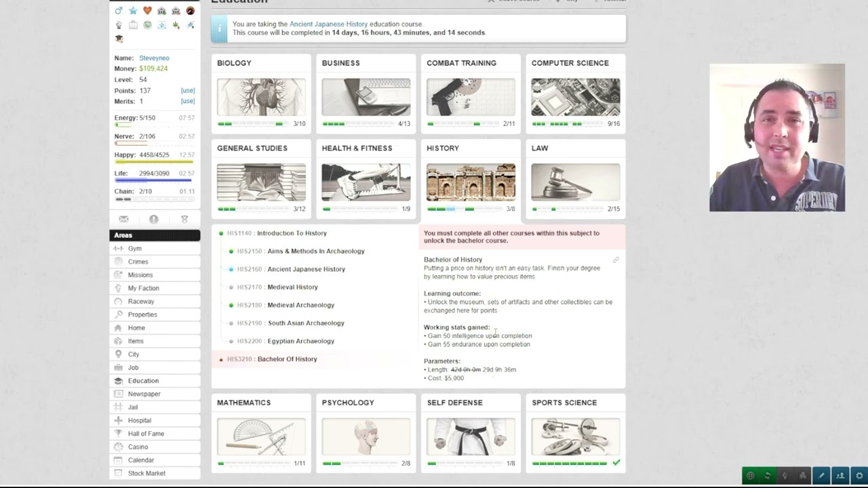
Task: Open the Psychology subject card
Action: click(366, 433)
